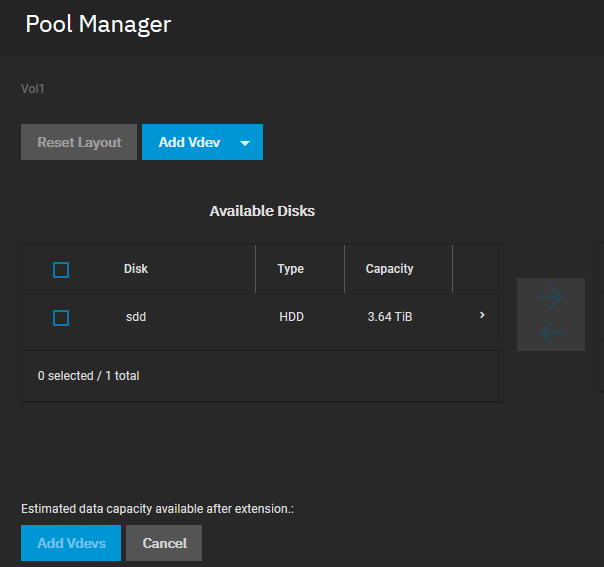This screenshot has width=604, height=567.
Task: Open the Add Vdev dropdown arrow
Action: [245, 143]
